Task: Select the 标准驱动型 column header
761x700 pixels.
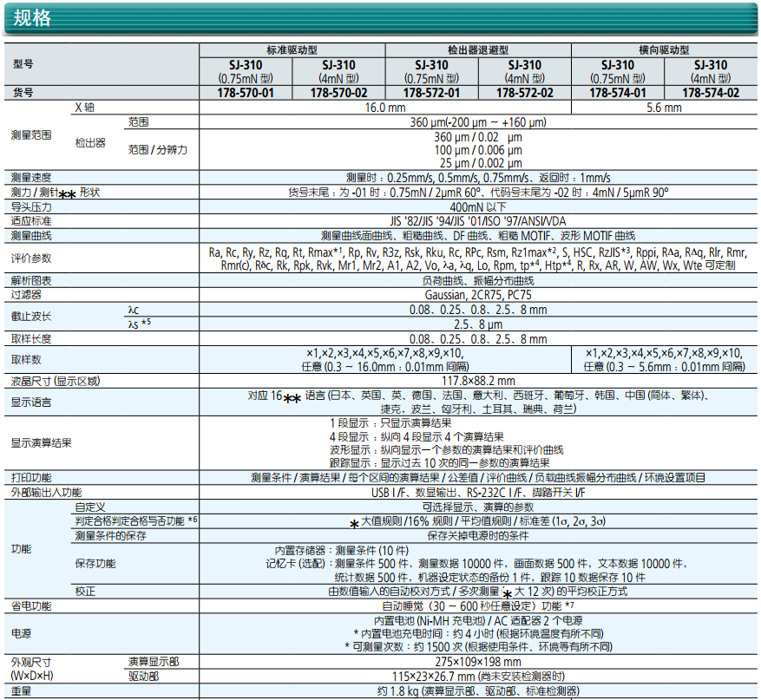Action: click(x=292, y=50)
